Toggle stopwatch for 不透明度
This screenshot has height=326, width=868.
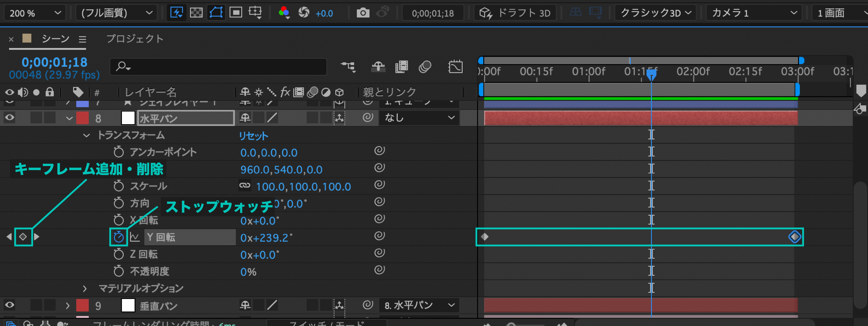tap(118, 271)
